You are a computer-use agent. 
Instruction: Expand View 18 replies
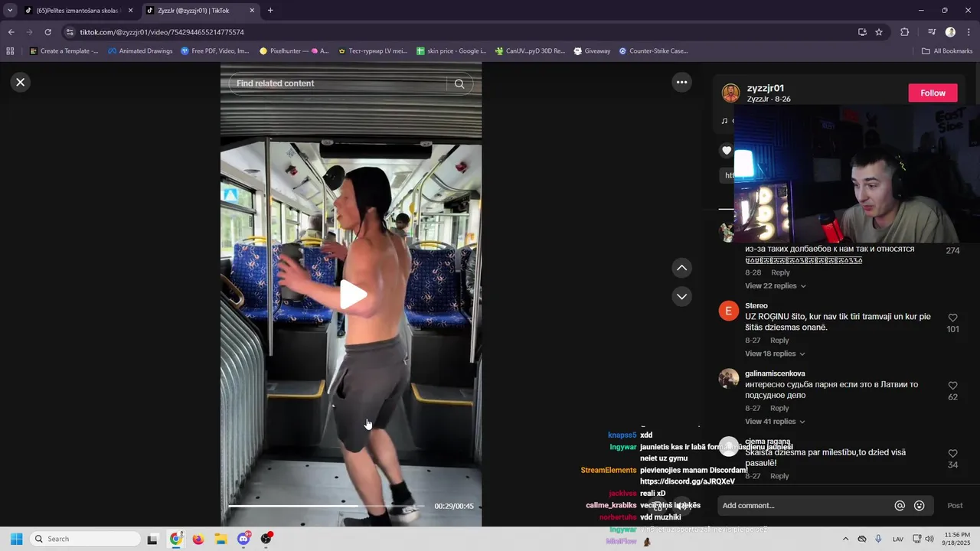point(775,354)
